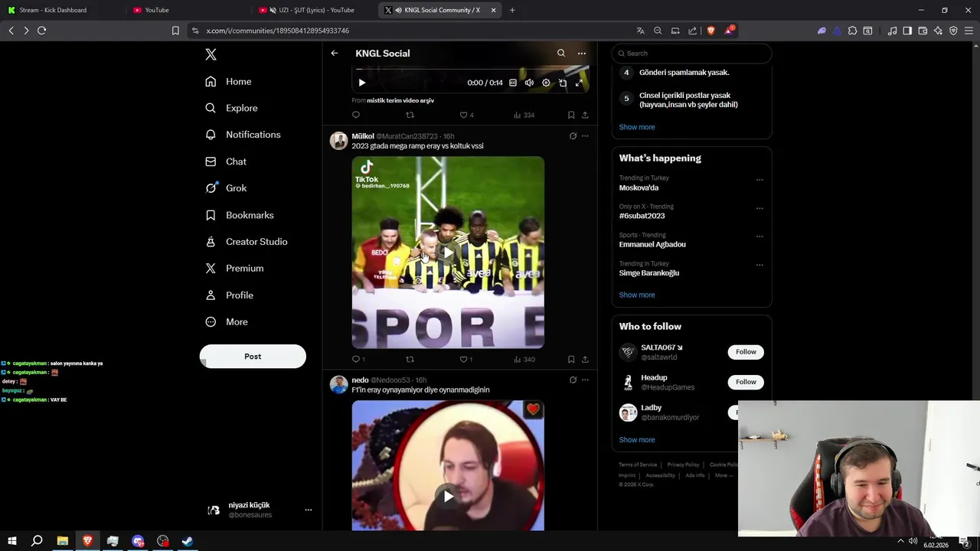View analytics showing 334 views
Screen dimensions: 980x551
coord(524,115)
